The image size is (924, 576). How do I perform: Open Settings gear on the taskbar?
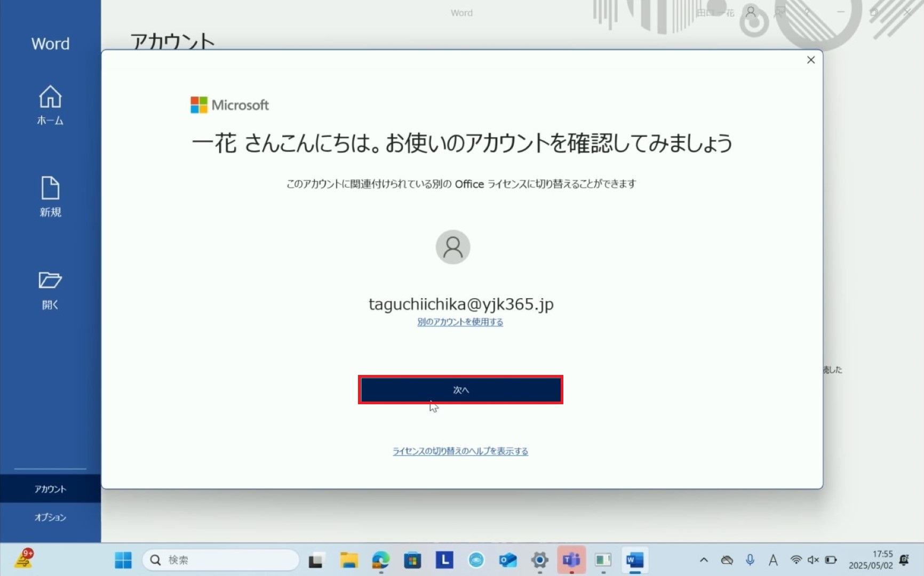tap(539, 560)
